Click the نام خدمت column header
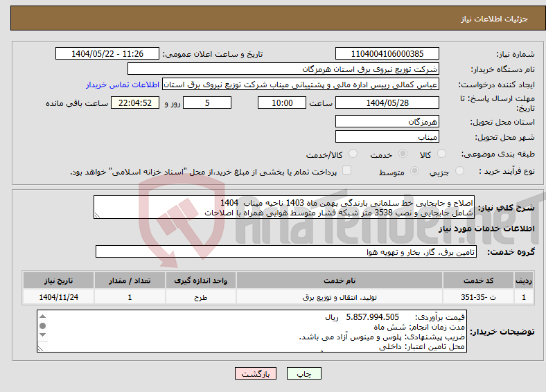 (340, 280)
